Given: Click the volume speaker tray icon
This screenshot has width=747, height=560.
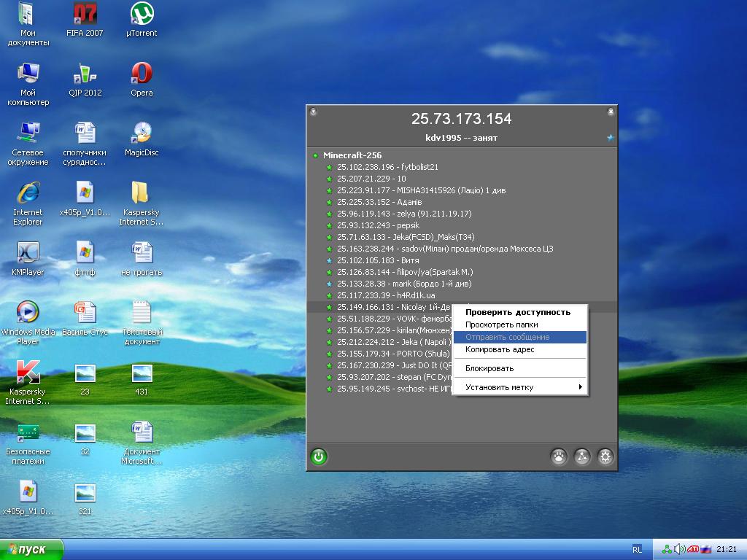Looking at the screenshot, I should (x=680, y=549).
